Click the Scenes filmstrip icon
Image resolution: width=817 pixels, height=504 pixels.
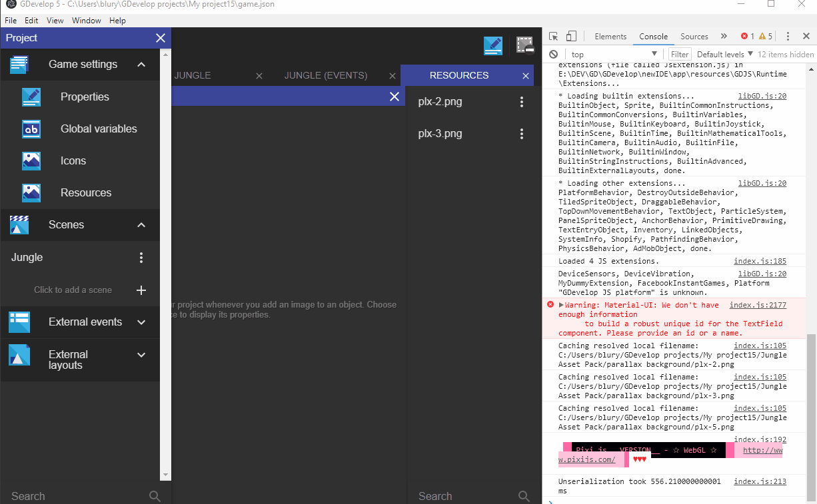coord(19,224)
